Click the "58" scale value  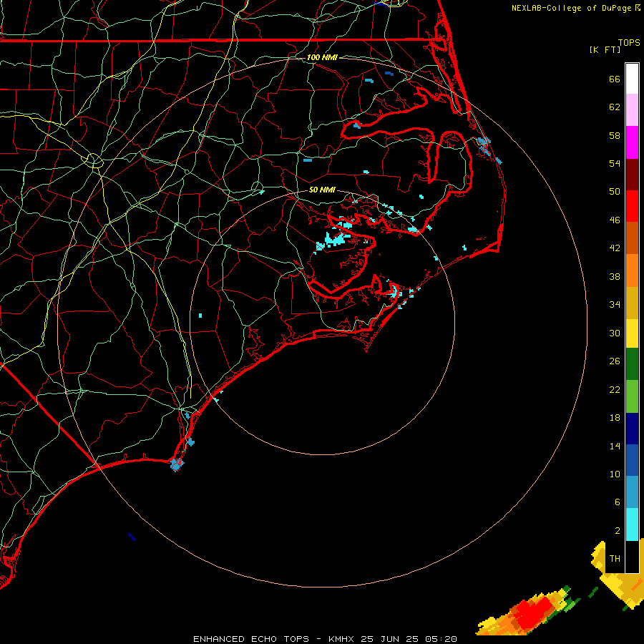click(x=615, y=135)
